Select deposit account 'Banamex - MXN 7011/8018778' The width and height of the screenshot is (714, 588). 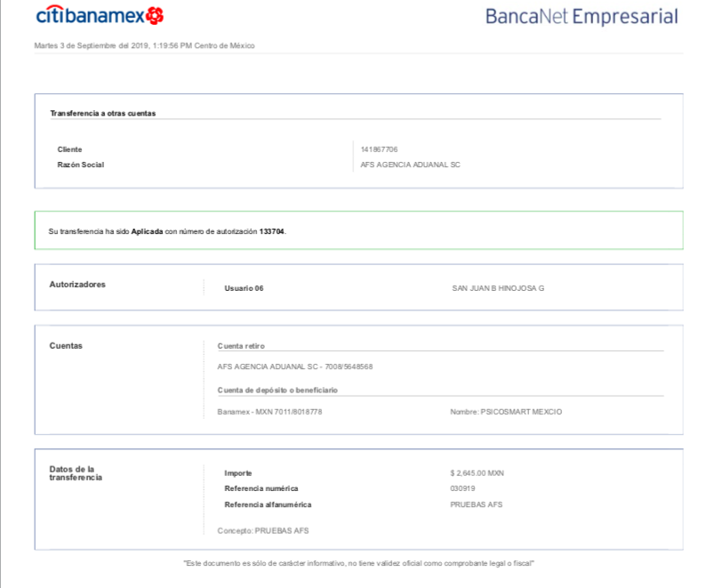(269, 412)
